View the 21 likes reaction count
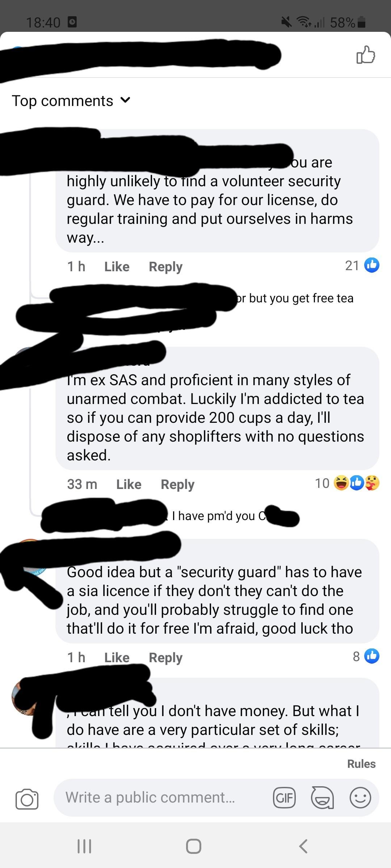This screenshot has height=868, width=391. (x=362, y=265)
